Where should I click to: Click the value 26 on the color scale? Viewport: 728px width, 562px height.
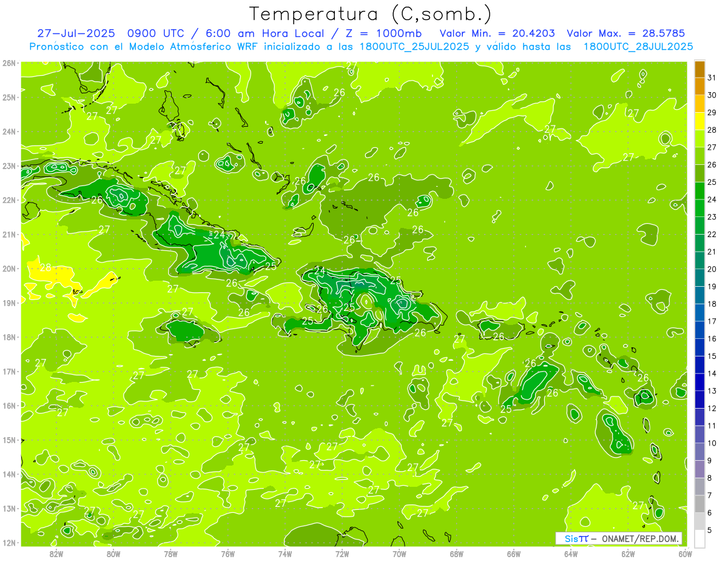point(712,165)
